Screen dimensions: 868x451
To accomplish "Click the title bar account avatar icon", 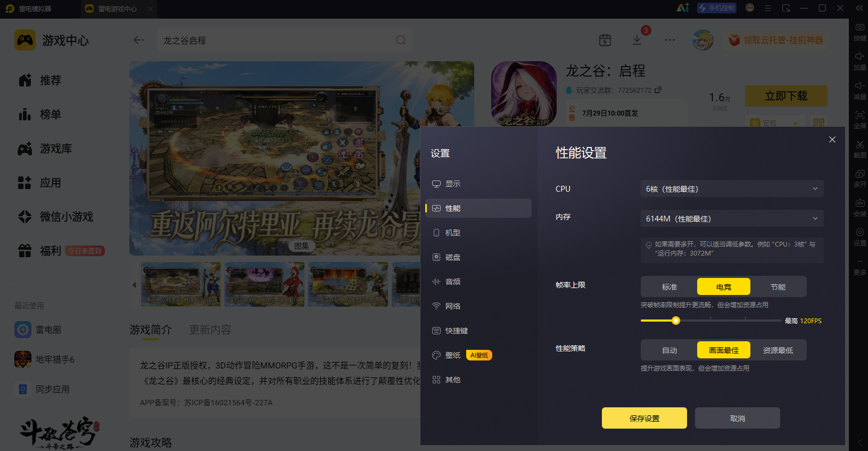I will 750,8.
